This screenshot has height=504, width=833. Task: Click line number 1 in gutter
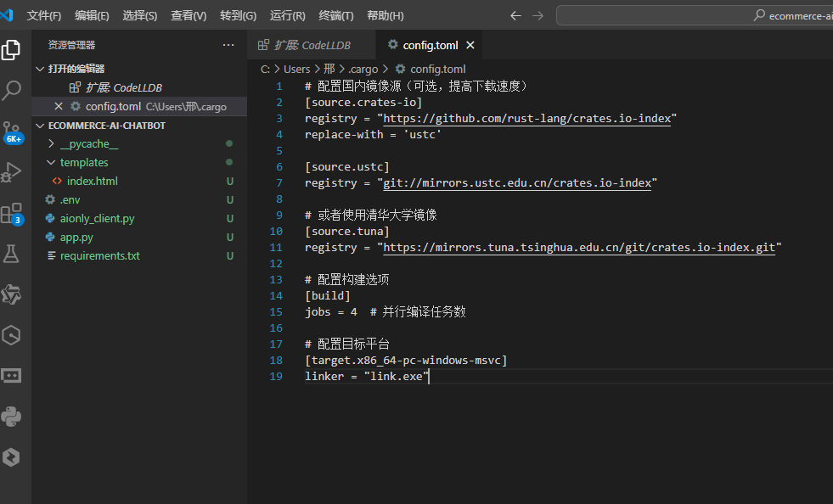coord(279,86)
